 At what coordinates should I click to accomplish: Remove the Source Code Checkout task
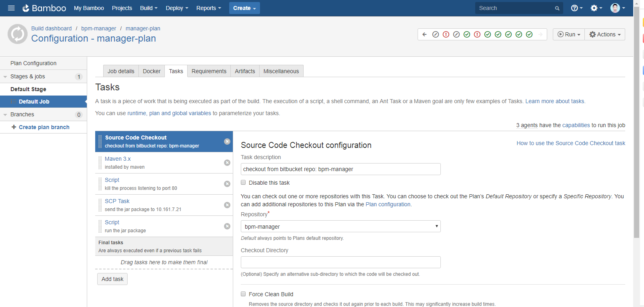(x=227, y=142)
